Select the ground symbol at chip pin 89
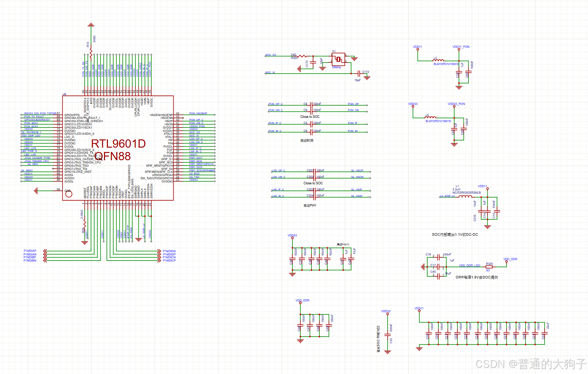Viewport: 588px width, 374px height. (36, 191)
